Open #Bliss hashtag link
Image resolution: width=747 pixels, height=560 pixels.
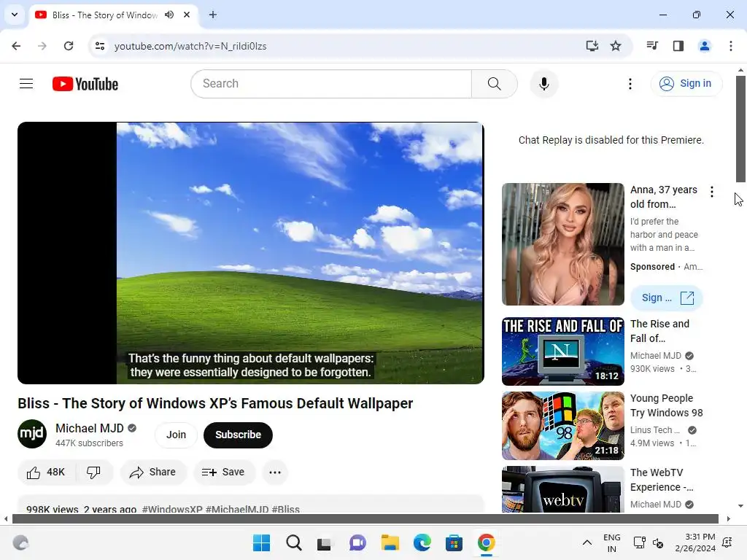click(x=285, y=509)
